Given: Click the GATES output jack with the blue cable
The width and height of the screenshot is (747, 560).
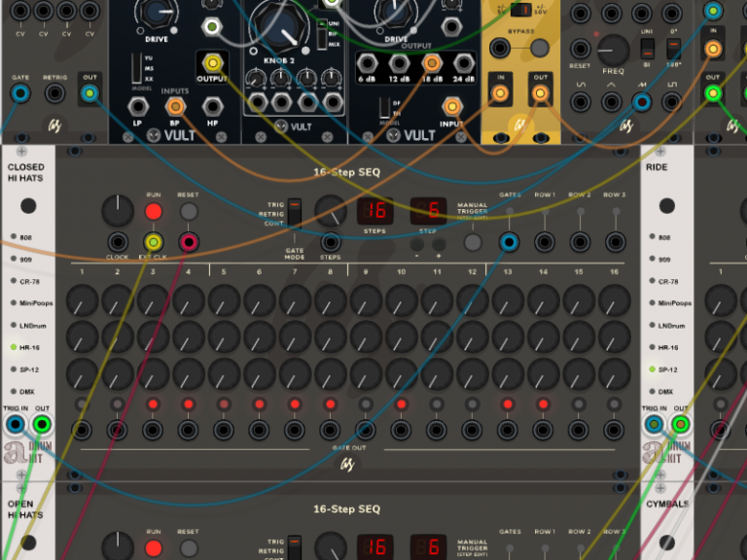Looking at the screenshot, I should pos(509,242).
